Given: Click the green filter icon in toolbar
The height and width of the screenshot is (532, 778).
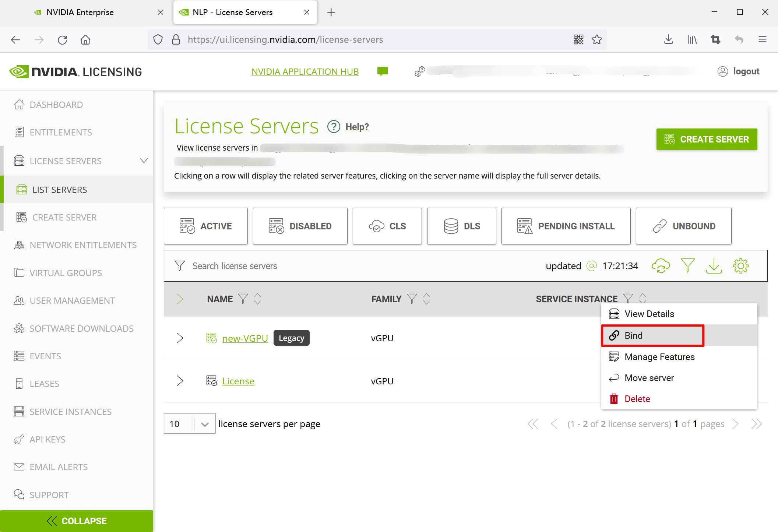Looking at the screenshot, I should pyautogui.click(x=687, y=266).
